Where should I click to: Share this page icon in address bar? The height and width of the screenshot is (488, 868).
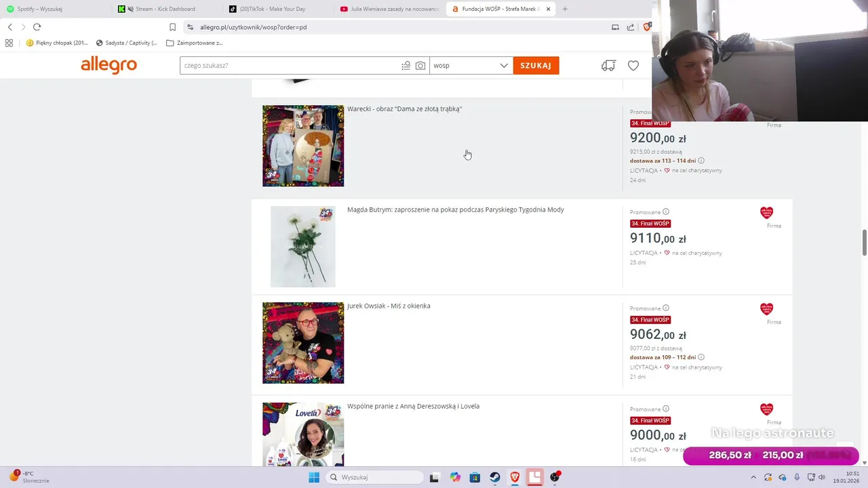[631, 27]
